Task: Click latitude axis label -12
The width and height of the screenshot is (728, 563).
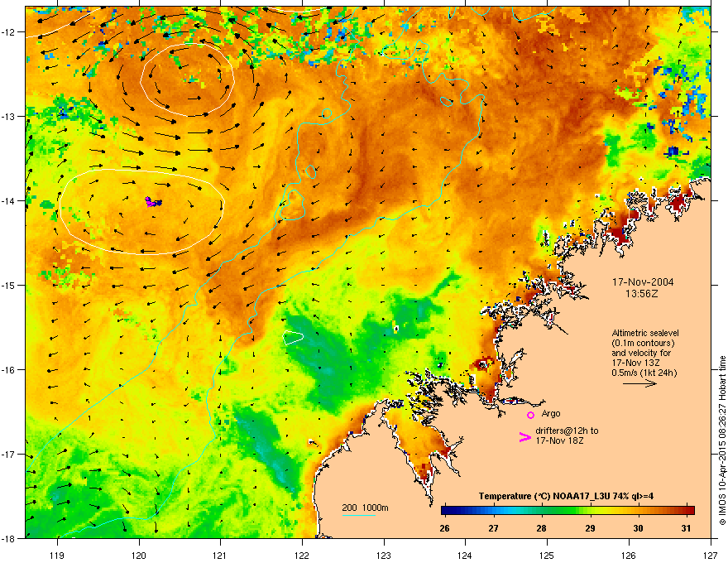Action: point(8,31)
